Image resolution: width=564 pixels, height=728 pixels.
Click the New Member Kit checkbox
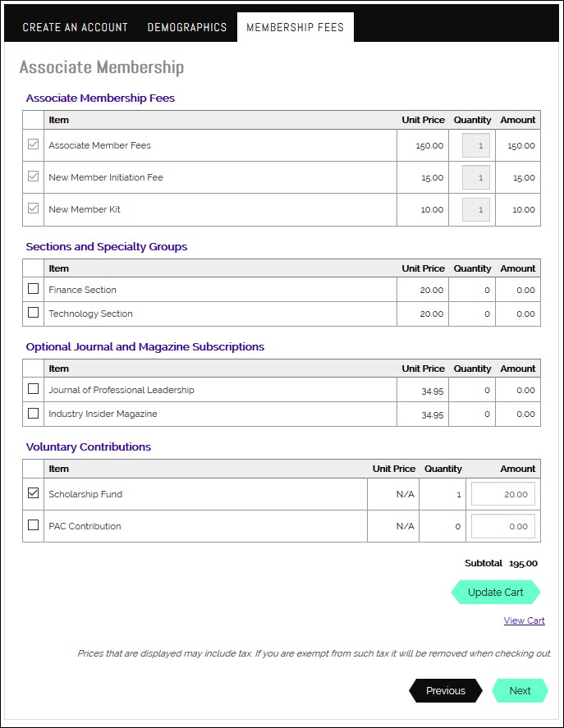pos(33,208)
